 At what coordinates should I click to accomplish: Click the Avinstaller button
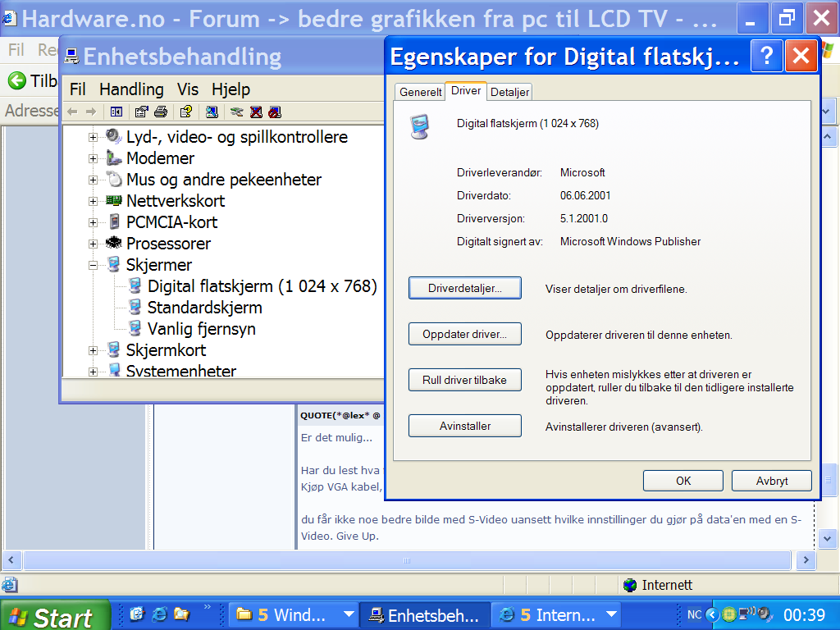click(x=464, y=426)
